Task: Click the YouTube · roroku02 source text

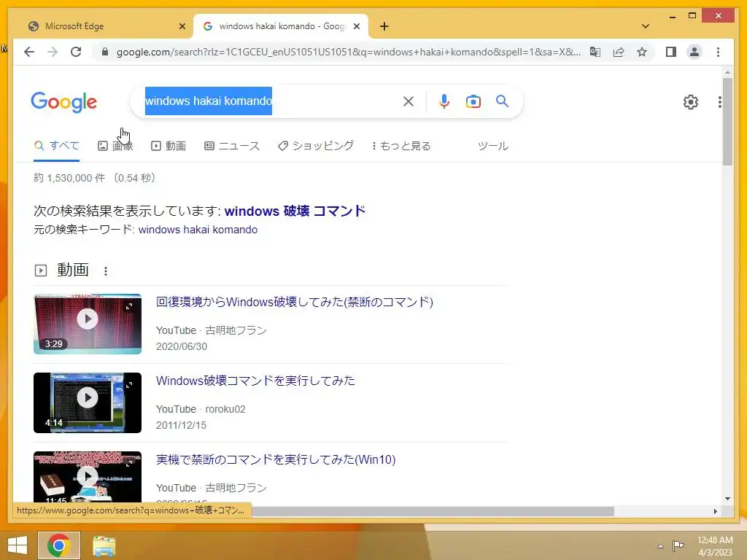Action: 201,409
